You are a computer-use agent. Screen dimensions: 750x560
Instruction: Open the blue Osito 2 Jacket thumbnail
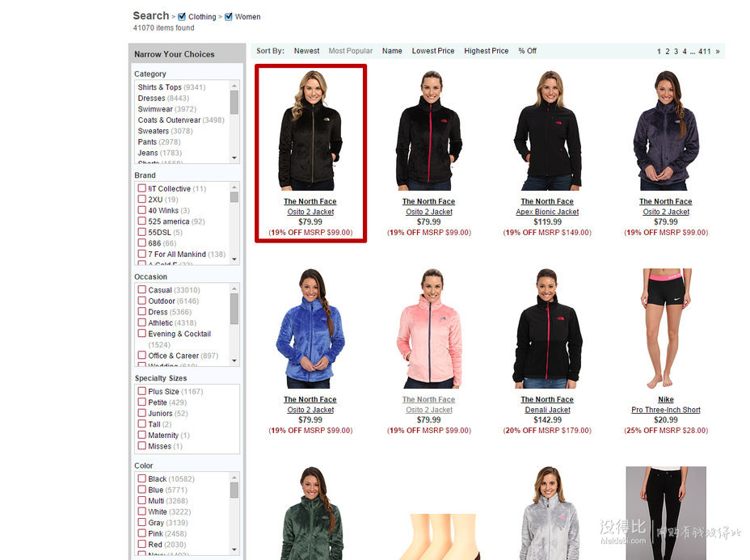(310, 328)
